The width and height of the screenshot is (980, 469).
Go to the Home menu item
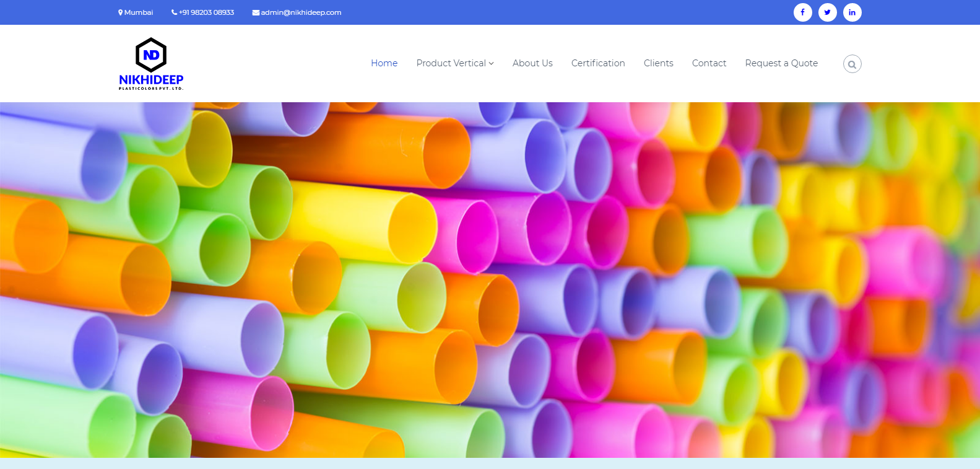384,63
